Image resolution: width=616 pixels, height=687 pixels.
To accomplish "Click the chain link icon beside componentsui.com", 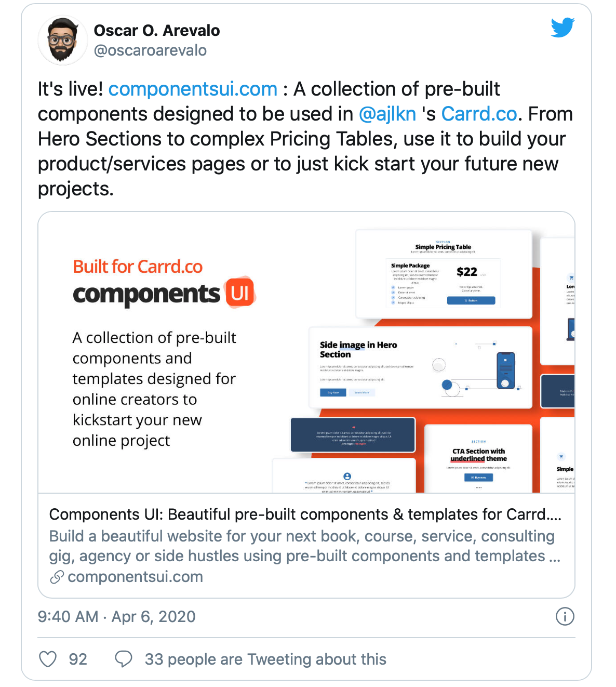I will [x=57, y=577].
